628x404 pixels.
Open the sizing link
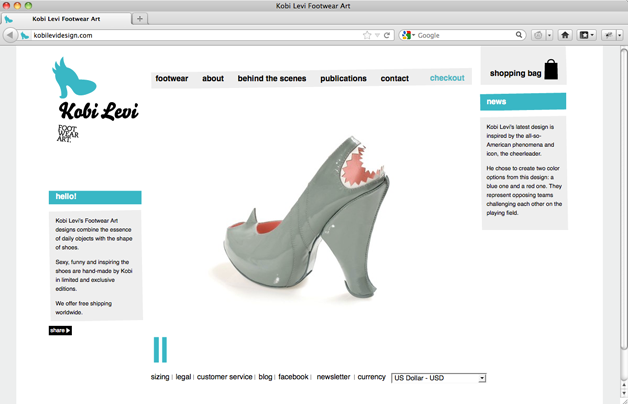[x=160, y=377]
